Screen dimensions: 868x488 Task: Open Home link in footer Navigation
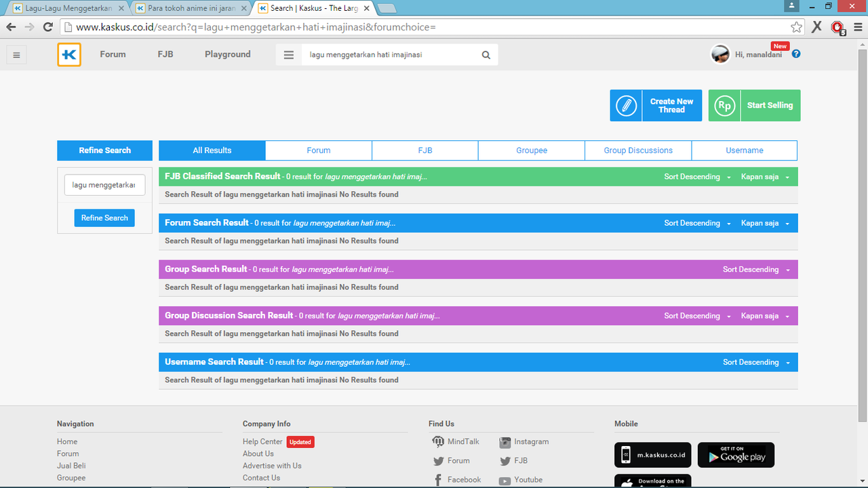click(67, 442)
